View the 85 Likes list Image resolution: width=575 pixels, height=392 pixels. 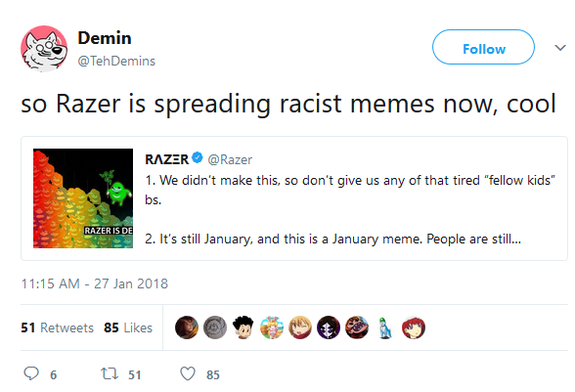pos(128,327)
